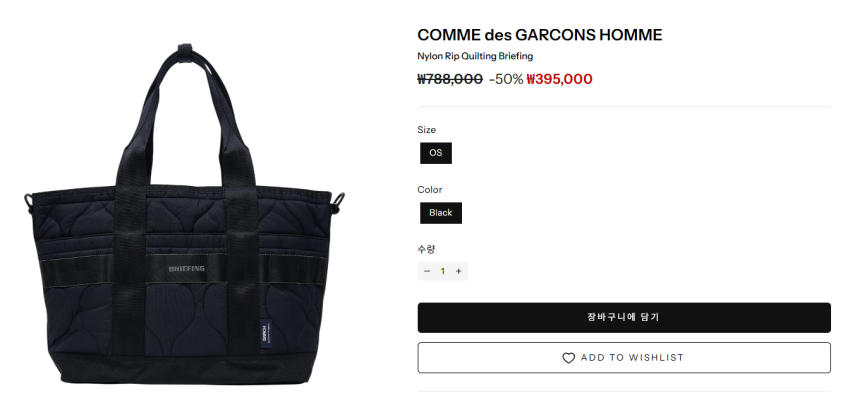Focus the quantity number field
This screenshot has width=850, height=406.
pyautogui.click(x=443, y=271)
